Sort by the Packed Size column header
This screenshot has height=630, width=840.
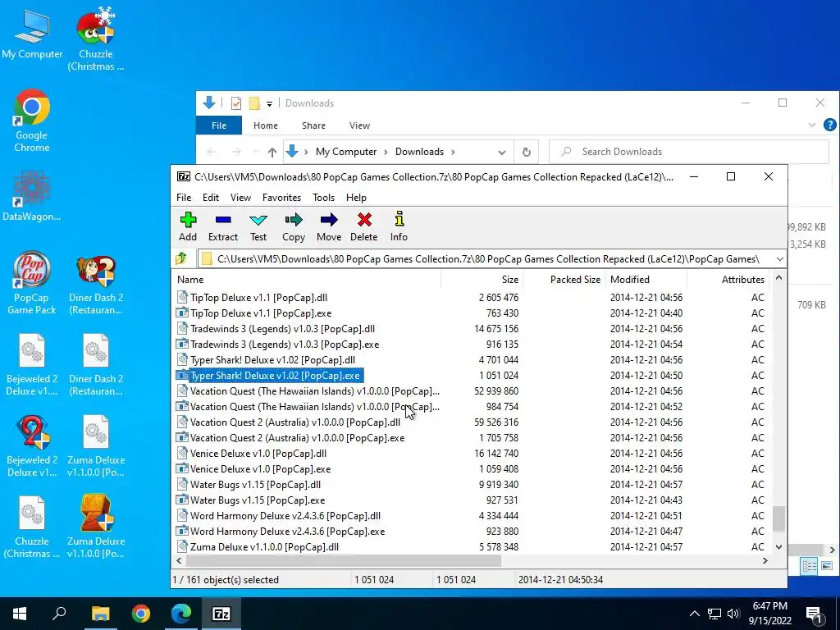click(564, 280)
